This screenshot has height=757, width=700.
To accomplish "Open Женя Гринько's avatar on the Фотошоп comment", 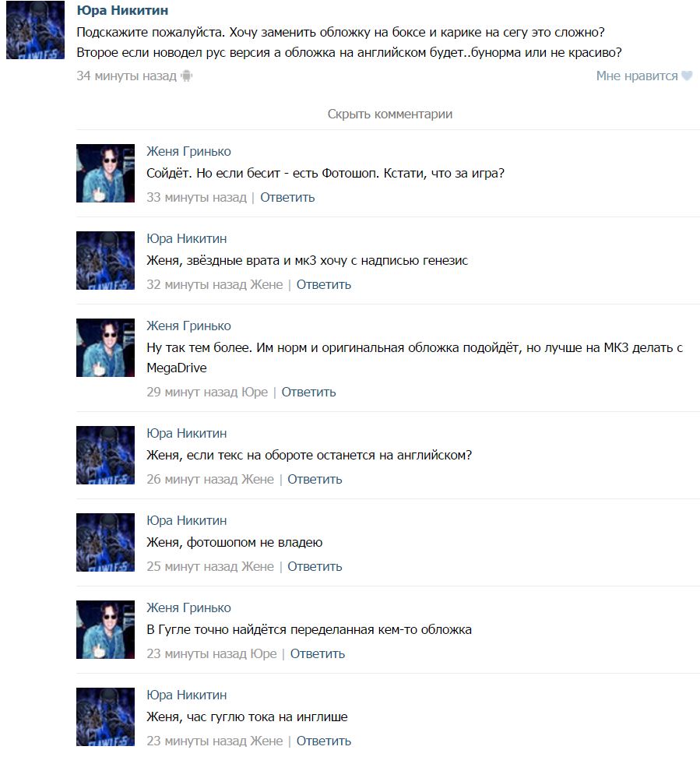I will pyautogui.click(x=105, y=174).
